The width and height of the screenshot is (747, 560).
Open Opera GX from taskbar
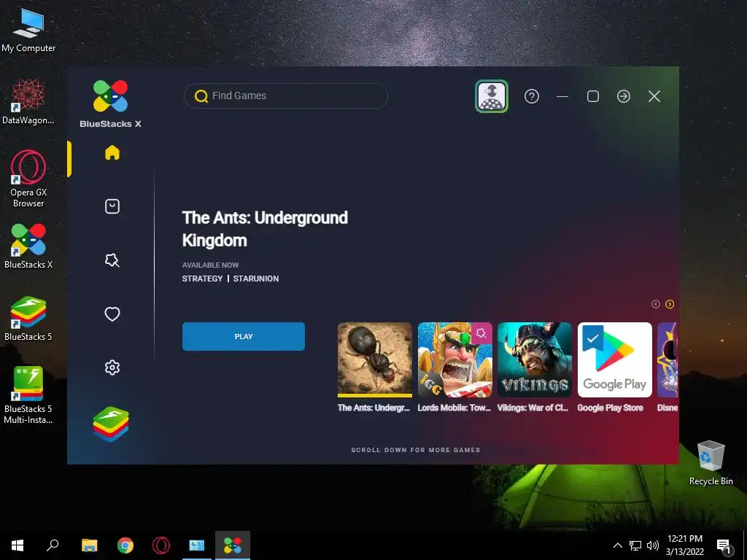click(x=161, y=545)
